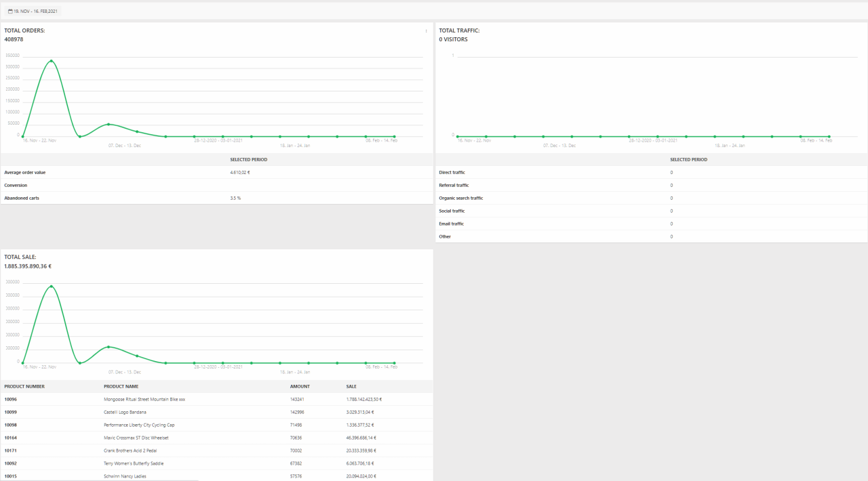Open product number 10164
Screen dimensions: 868x481
pos(11,438)
